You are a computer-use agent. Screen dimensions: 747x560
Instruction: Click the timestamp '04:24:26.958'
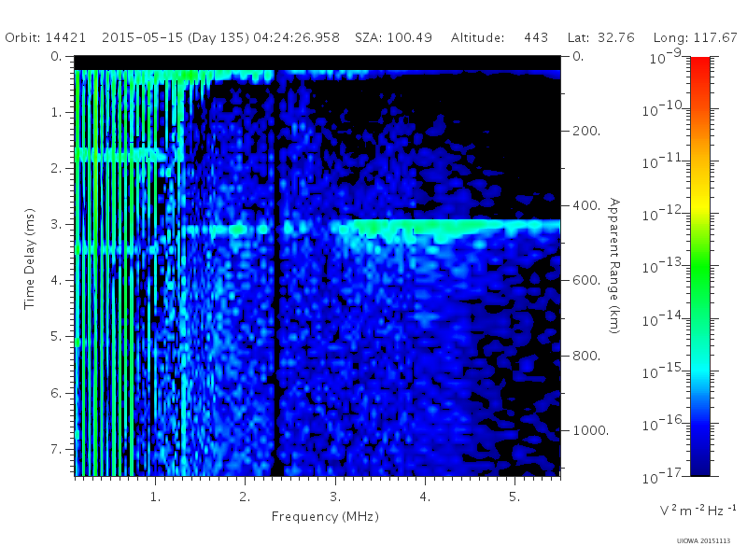[x=296, y=37]
